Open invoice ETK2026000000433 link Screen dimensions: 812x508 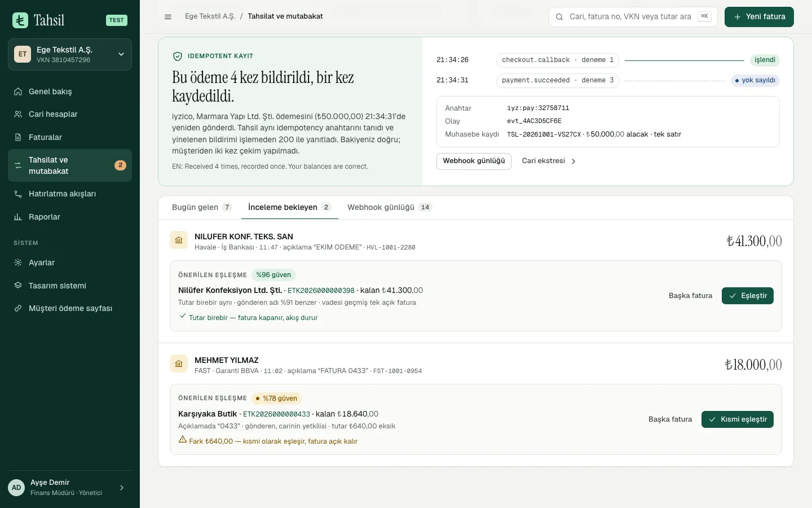[x=276, y=414]
